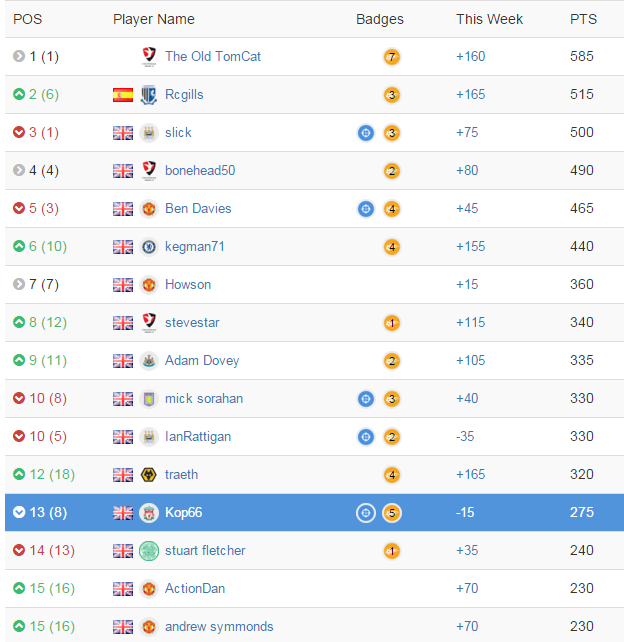
Task: Click the blue target badge in slick's row
Action: point(366,133)
